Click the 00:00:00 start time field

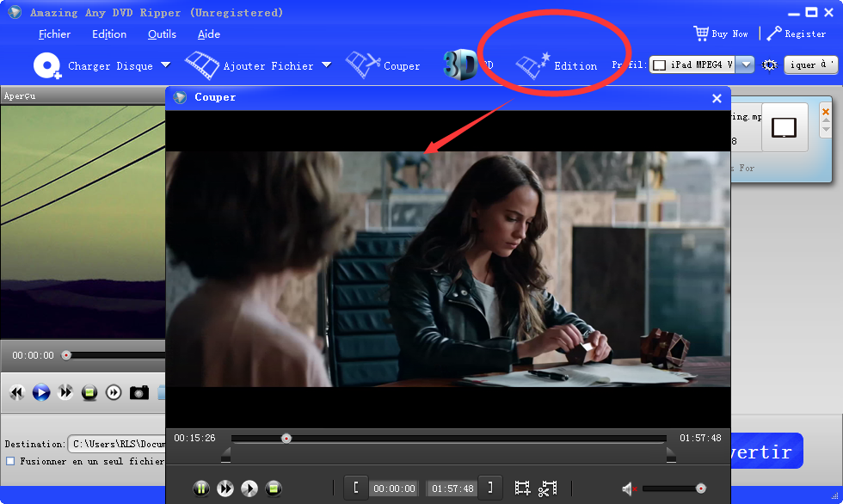(x=395, y=489)
